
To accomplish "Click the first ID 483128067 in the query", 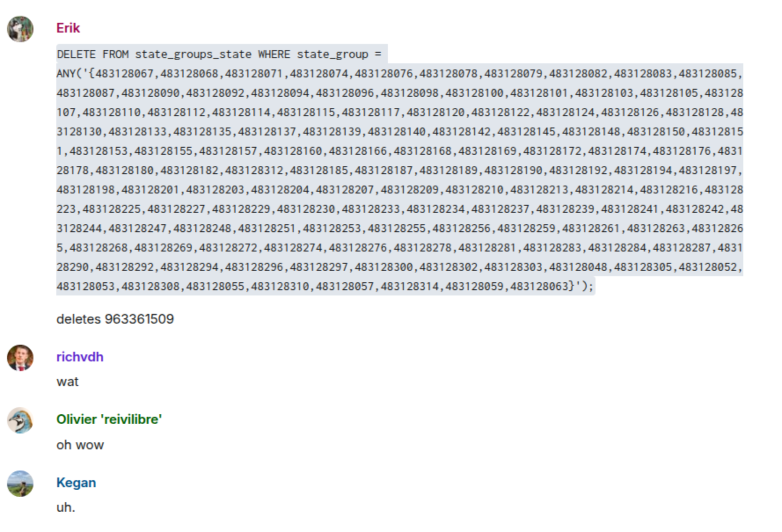I will point(124,74).
